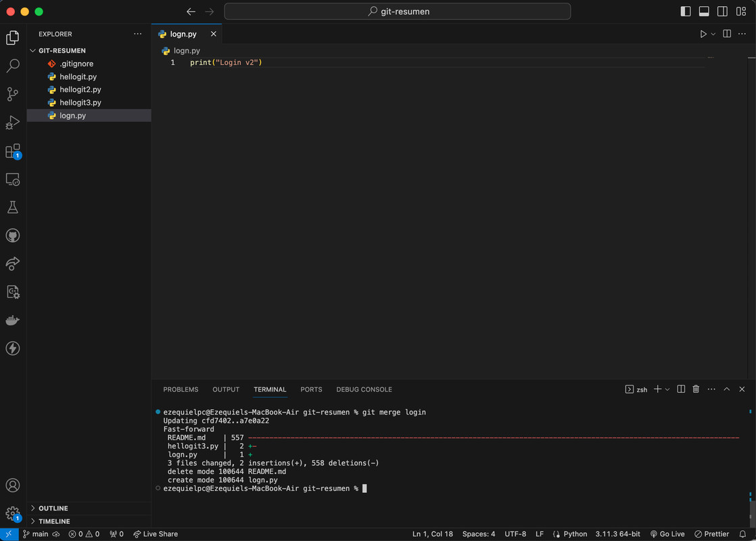The width and height of the screenshot is (756, 541).
Task: Open the remote window indicator in status bar
Action: click(x=9, y=534)
